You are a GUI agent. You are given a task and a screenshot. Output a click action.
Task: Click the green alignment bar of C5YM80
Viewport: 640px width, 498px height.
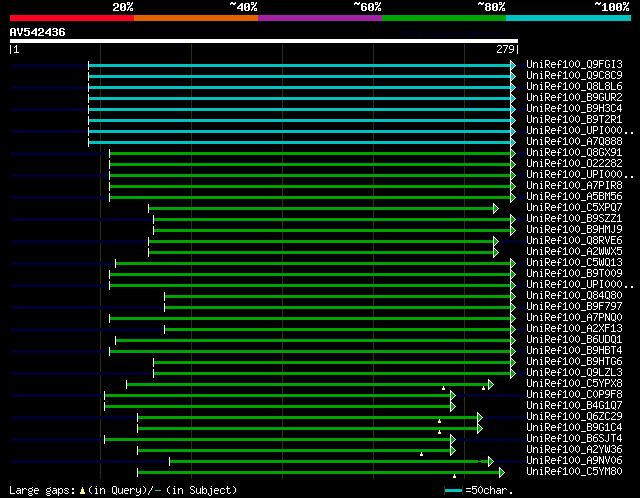(x=319, y=473)
